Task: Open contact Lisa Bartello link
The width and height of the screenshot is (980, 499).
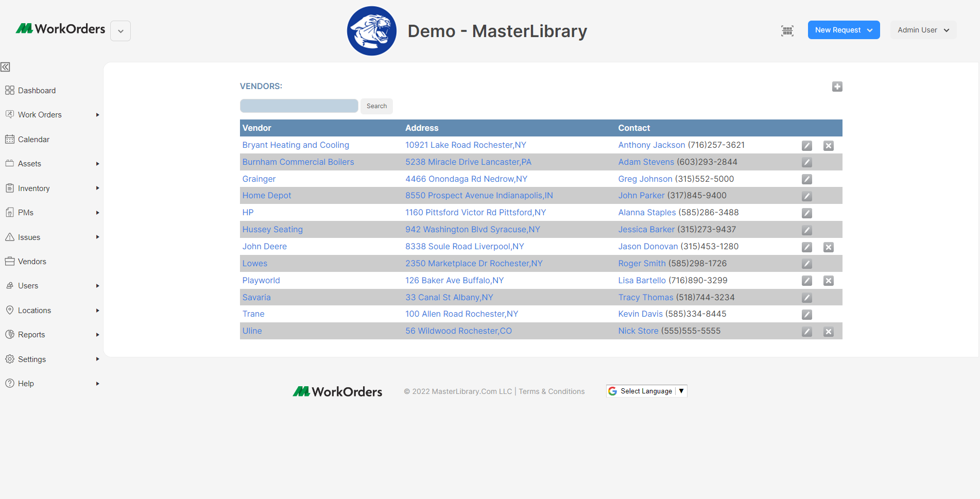Action: [x=642, y=281]
